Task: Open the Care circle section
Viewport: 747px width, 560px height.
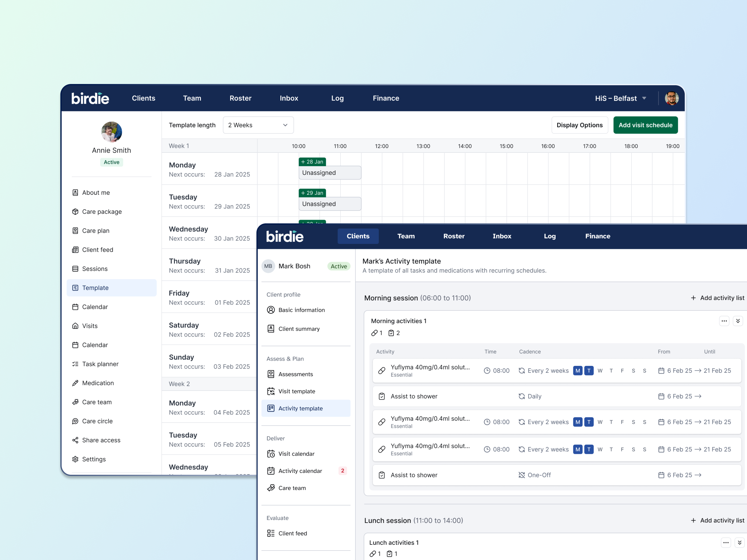Action: (x=97, y=421)
